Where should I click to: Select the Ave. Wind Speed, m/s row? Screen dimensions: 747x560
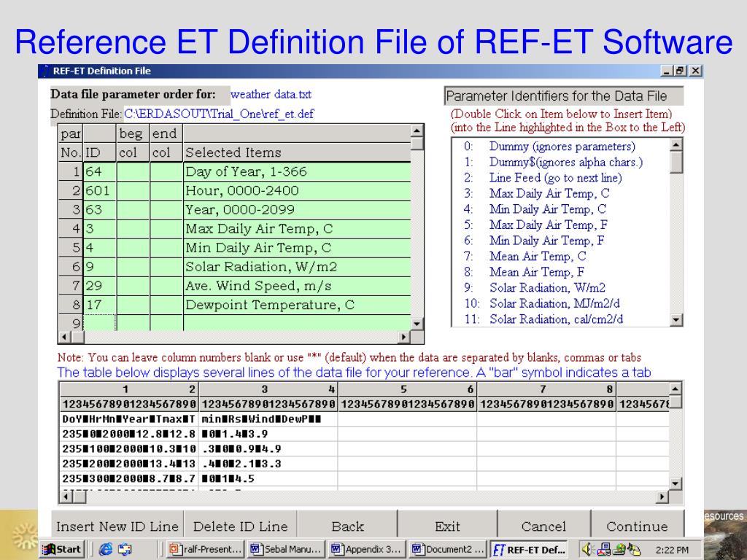pos(297,286)
